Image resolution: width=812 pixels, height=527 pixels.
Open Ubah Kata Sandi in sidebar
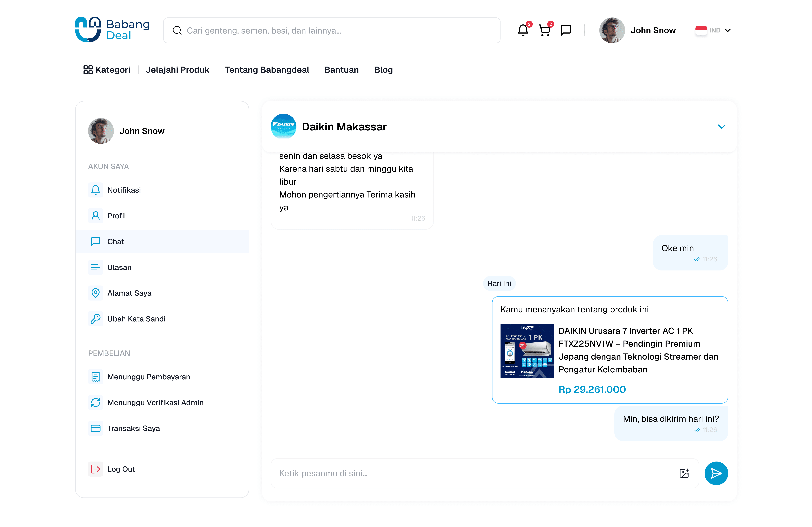coord(136,319)
